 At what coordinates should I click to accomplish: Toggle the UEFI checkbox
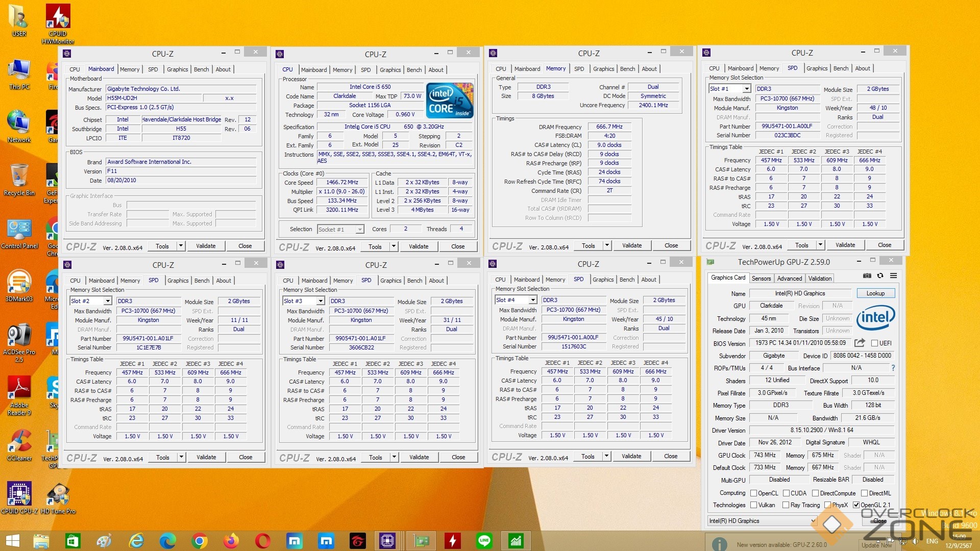point(874,343)
